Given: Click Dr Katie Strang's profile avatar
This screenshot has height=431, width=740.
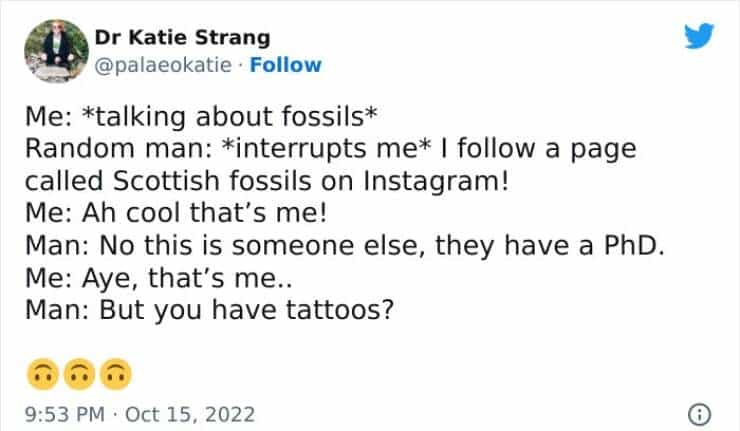Looking at the screenshot, I should [57, 50].
